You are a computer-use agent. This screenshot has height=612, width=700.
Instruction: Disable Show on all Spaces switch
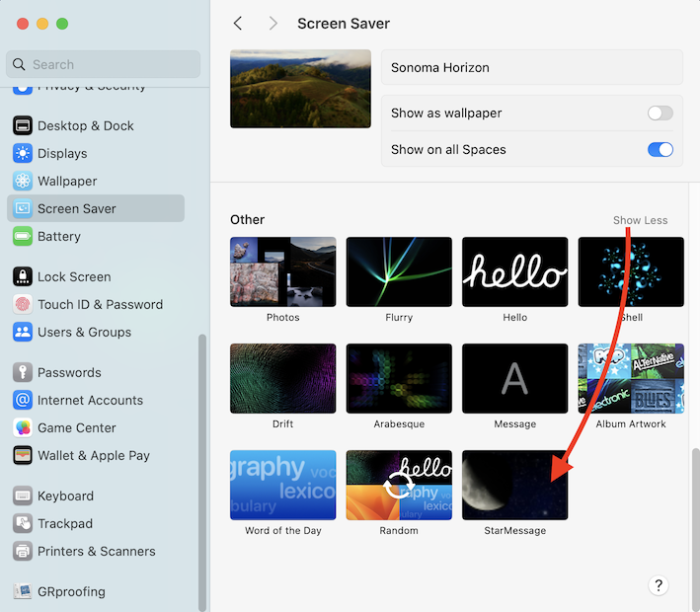tap(661, 149)
